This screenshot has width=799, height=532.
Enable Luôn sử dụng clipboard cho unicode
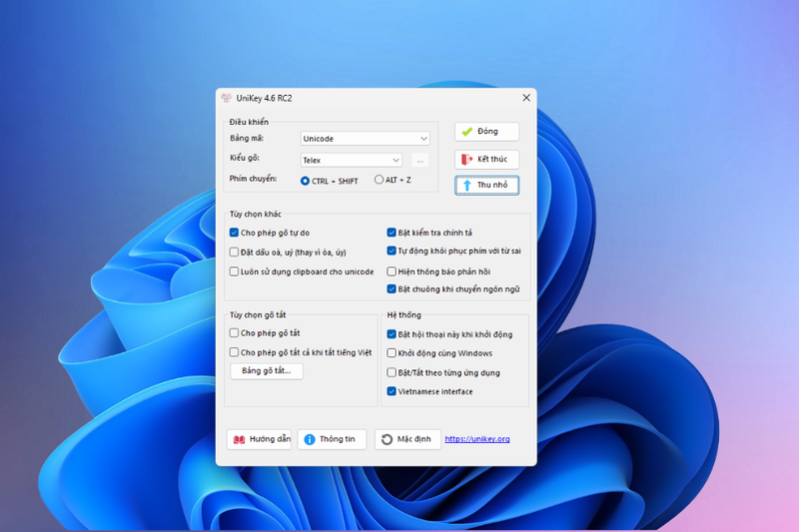click(x=234, y=271)
